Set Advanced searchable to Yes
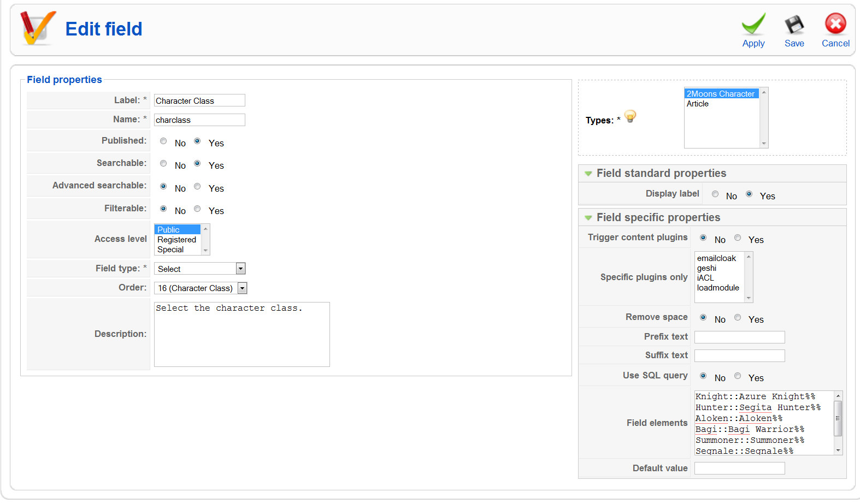 [x=197, y=187]
